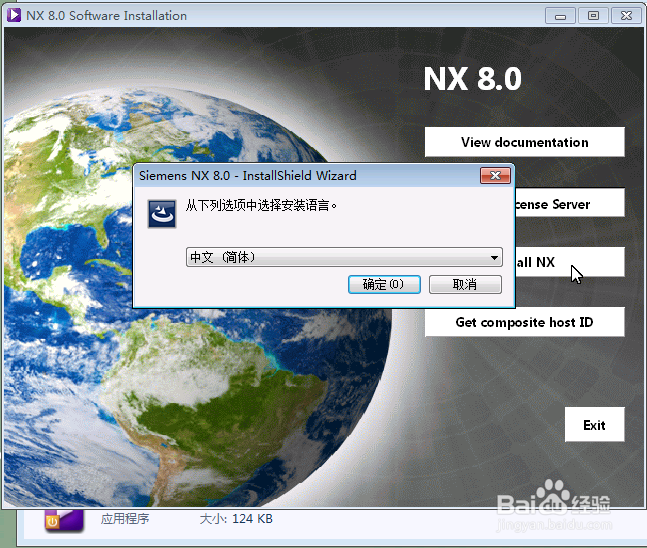Viewport: 647px width, 548px height.
Task: Click the 应用程序 text in background window
Action: [x=125, y=519]
